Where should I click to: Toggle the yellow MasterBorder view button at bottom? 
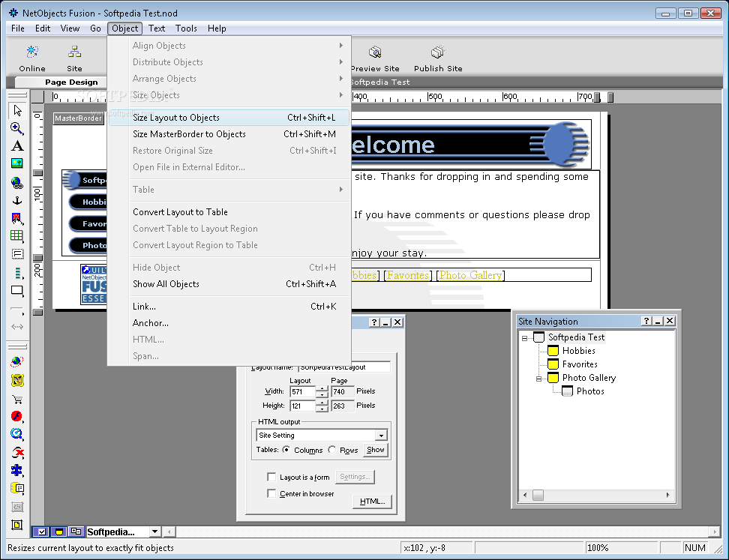(x=58, y=532)
